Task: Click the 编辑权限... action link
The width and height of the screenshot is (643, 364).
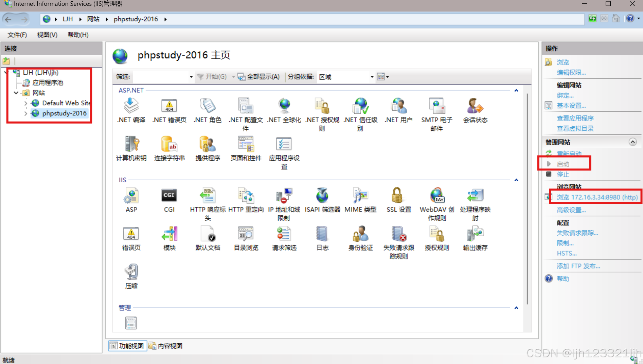Action: [x=571, y=72]
